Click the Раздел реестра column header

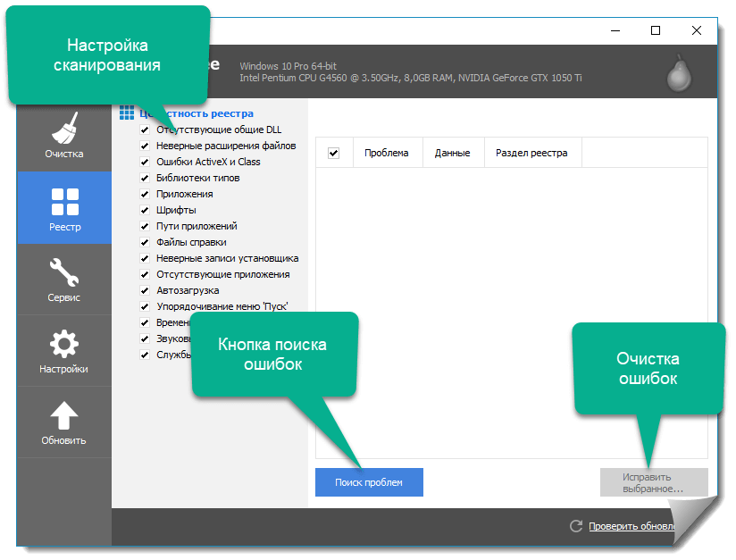pyautogui.click(x=531, y=153)
